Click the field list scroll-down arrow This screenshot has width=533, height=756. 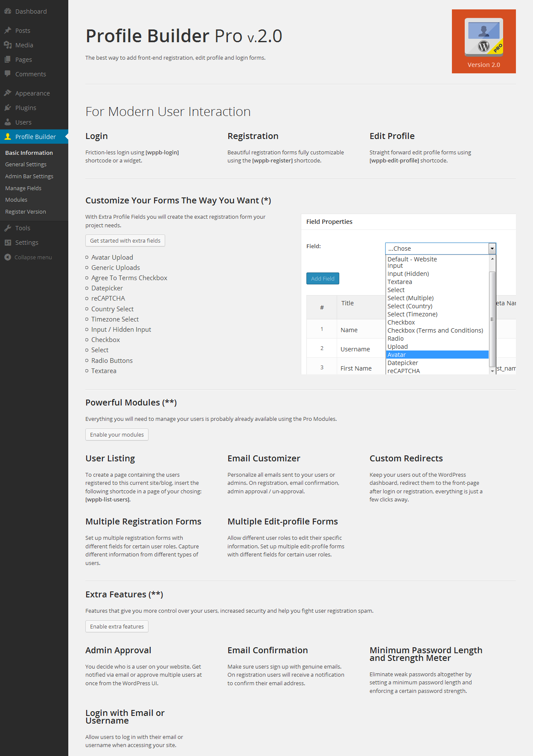(x=492, y=371)
